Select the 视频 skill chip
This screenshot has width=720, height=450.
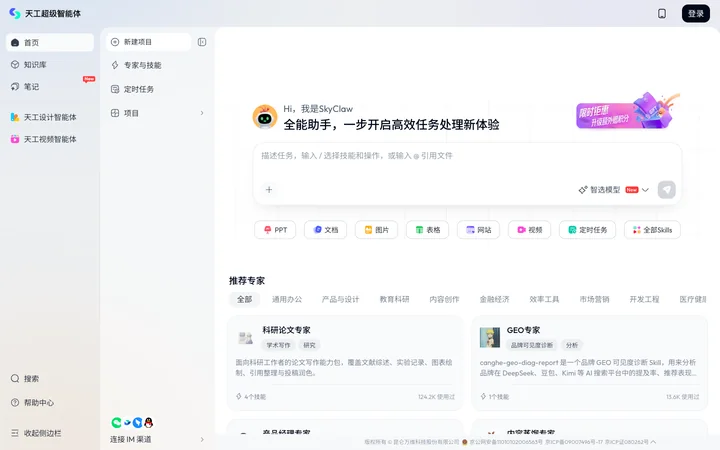529,230
